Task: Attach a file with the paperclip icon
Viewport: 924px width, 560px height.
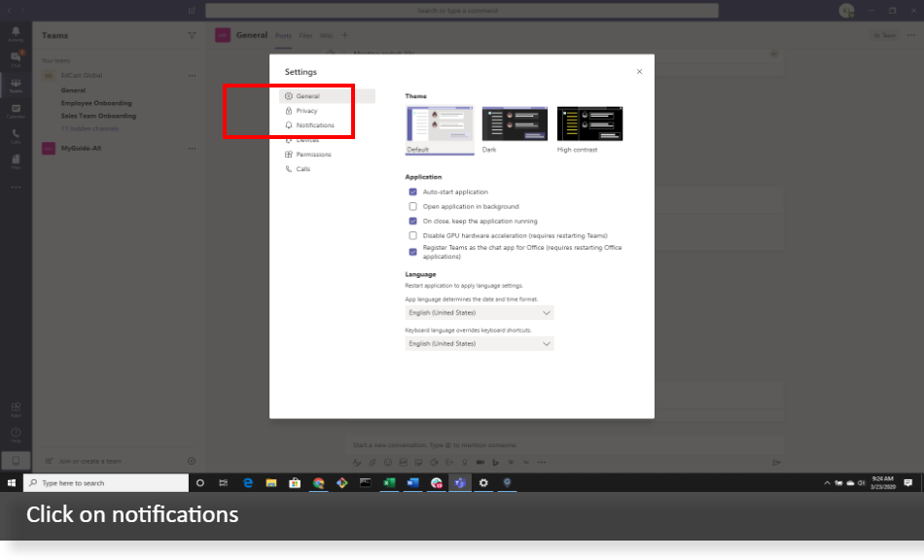Action: pos(373,463)
